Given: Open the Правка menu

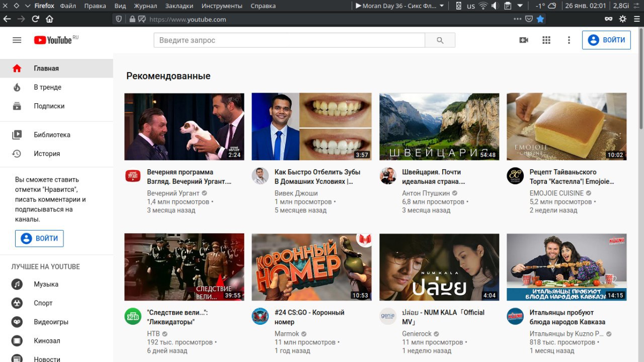Looking at the screenshot, I should (95, 6).
